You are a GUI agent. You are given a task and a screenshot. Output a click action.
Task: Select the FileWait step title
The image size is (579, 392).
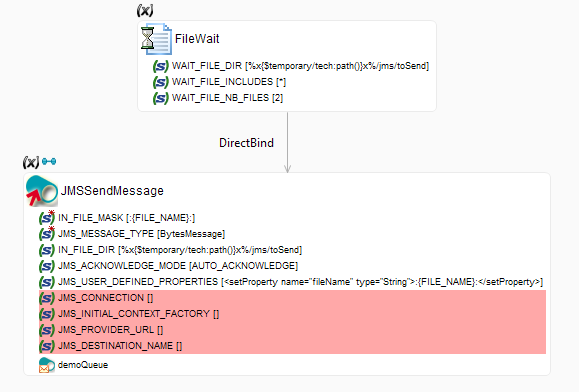[x=197, y=39]
